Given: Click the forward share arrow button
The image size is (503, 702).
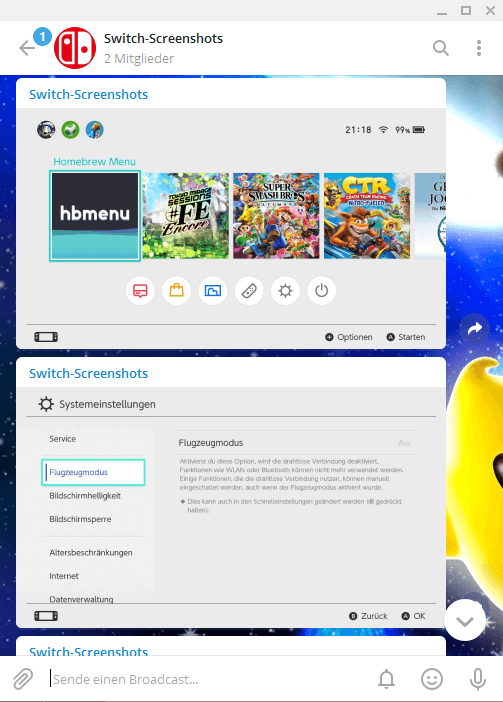Looking at the screenshot, I should point(474,329).
